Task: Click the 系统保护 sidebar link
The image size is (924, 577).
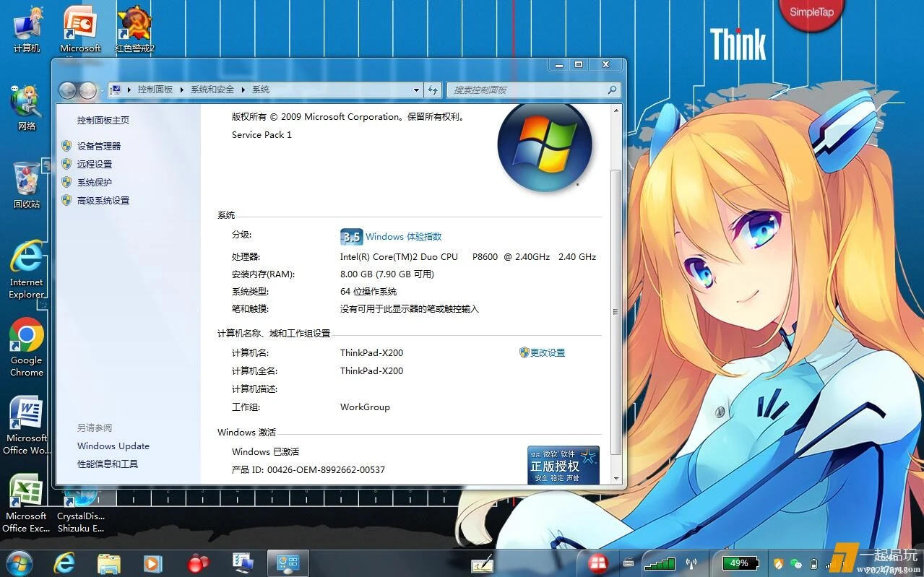Action: click(x=95, y=182)
